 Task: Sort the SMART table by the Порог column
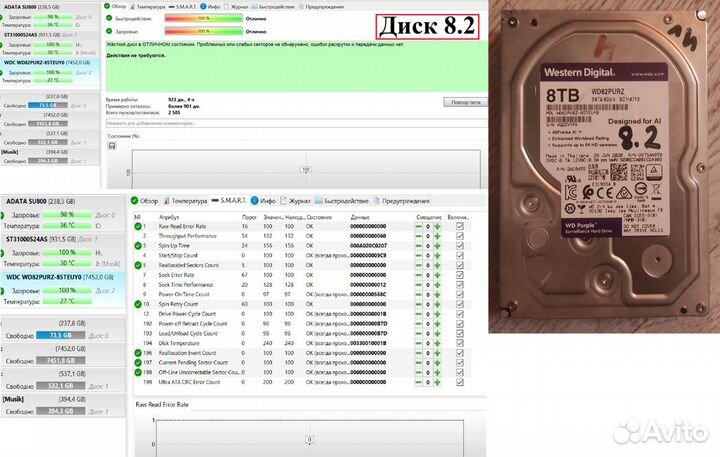tap(249, 216)
